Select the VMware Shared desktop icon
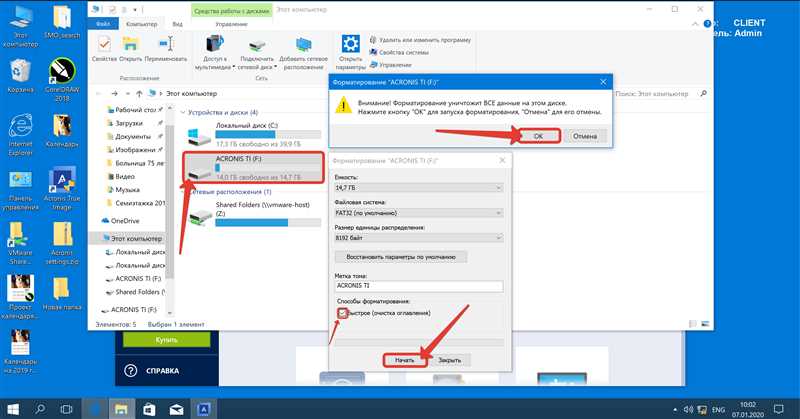The image size is (800, 419). tap(20, 243)
